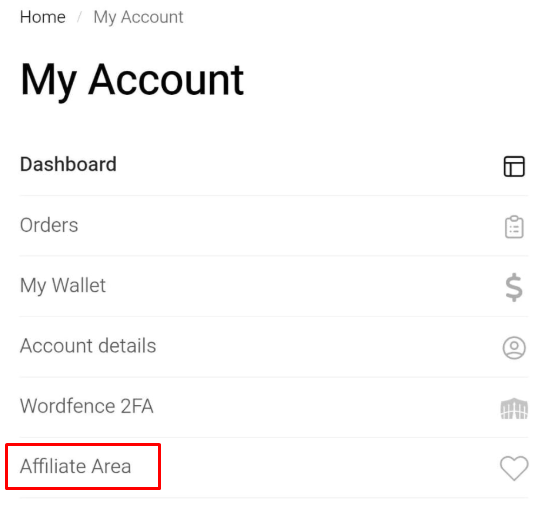Viewport: 544px width, 516px height.
Task: Click the divider line below Orders row
Action: 274,256
